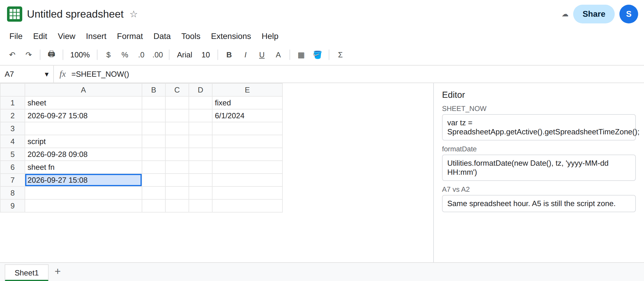The image size is (644, 281).
Task: Switch to the Sheet1 tab
Action: click(27, 273)
